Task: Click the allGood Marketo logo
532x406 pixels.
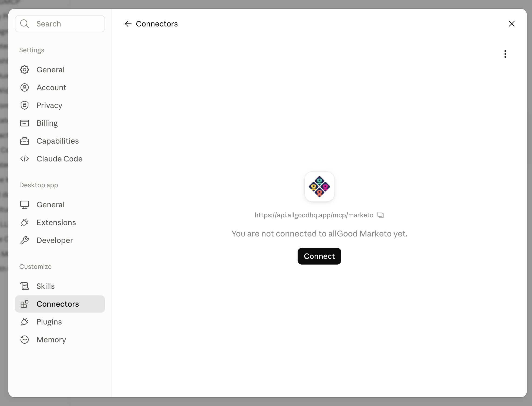Action: point(319,187)
